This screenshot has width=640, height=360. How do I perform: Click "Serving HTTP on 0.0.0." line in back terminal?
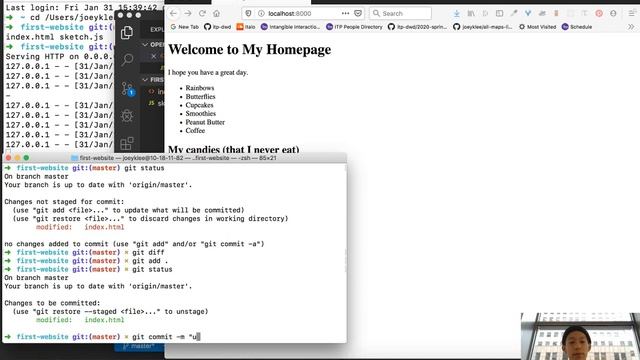coord(59,56)
